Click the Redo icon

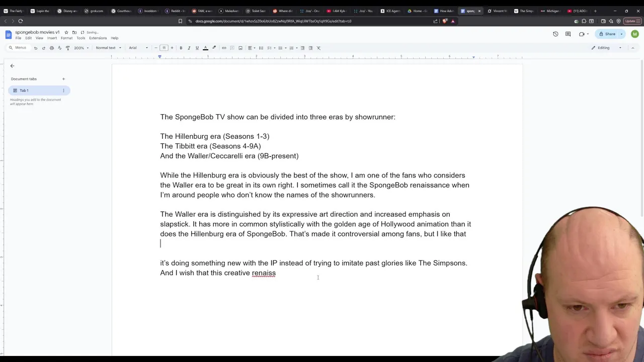click(x=43, y=48)
